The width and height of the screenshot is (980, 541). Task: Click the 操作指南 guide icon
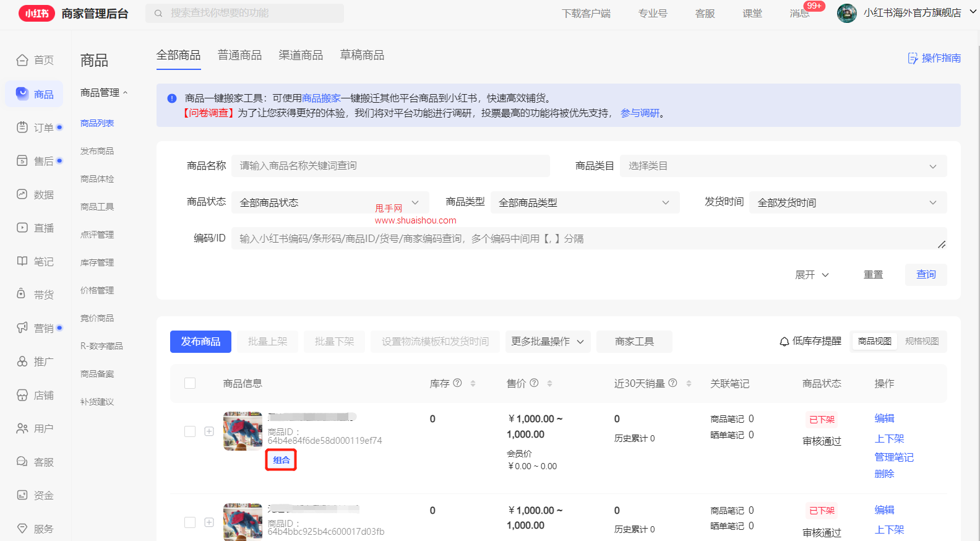point(913,58)
